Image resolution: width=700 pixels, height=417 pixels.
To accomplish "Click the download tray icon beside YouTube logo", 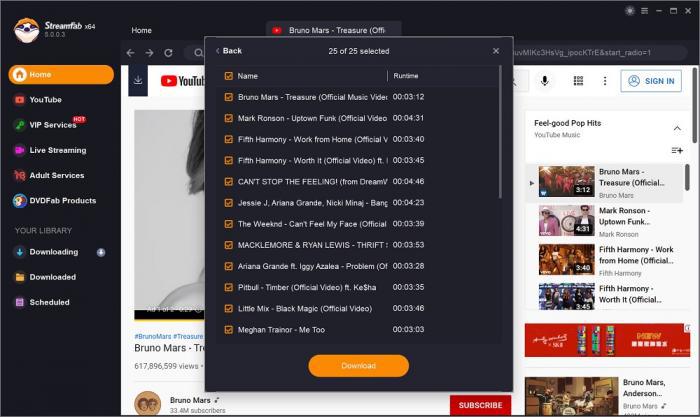I will 138,80.
